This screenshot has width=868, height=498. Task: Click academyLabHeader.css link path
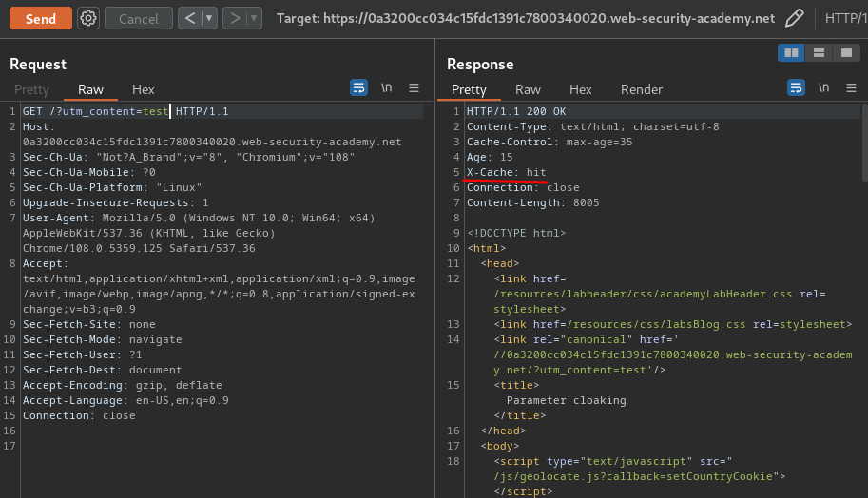[x=643, y=294]
